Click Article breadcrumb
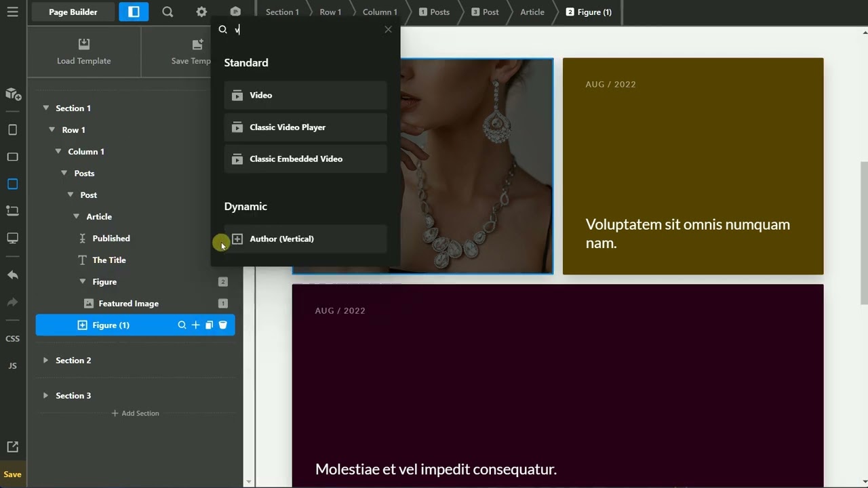This screenshot has height=488, width=868. [x=532, y=12]
